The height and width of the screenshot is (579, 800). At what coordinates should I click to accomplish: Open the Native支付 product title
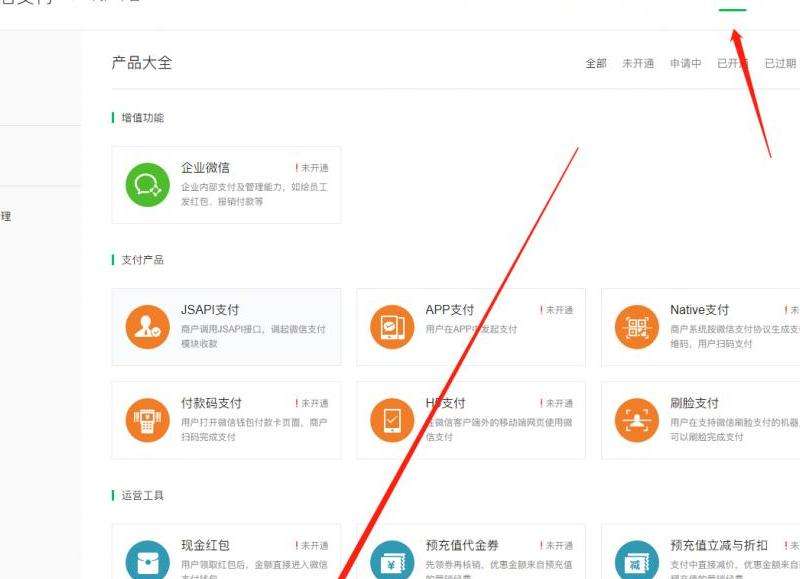coord(699,310)
